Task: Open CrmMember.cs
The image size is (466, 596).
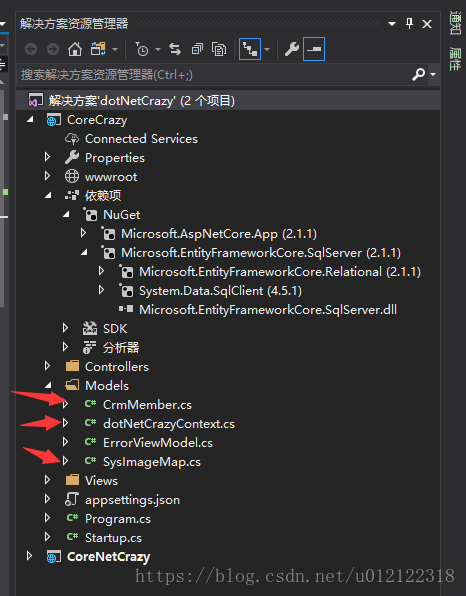Action: point(147,405)
